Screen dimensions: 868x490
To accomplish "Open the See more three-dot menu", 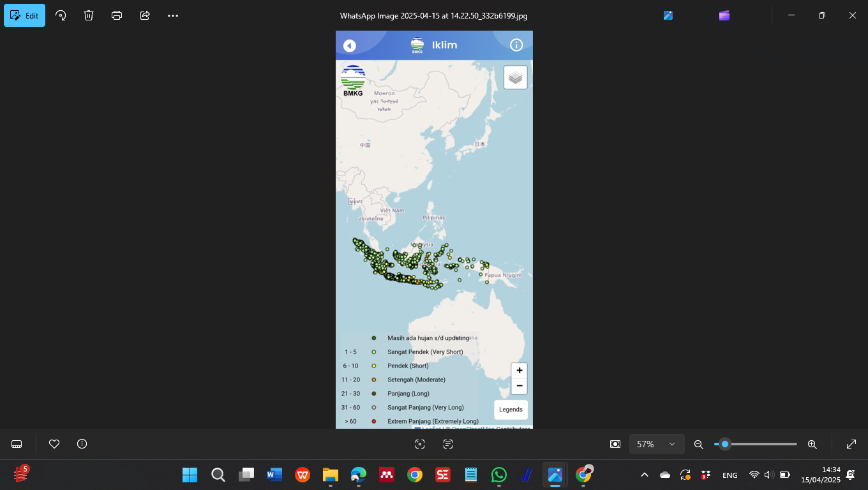I will click(x=173, y=15).
